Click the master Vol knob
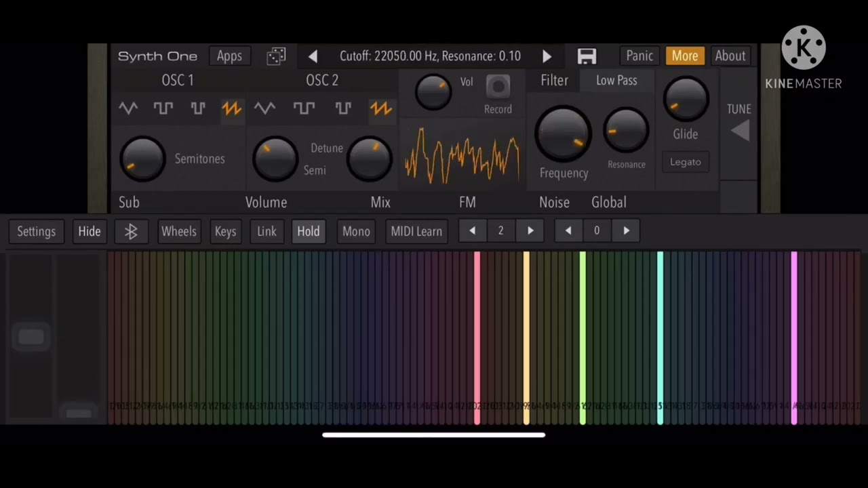Viewport: 868px width, 488px height. [x=433, y=92]
